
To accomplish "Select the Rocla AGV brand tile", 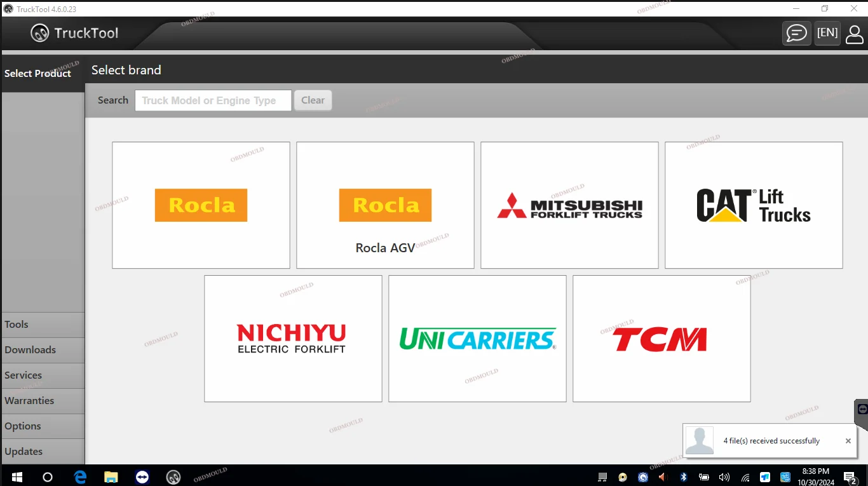I will pyautogui.click(x=385, y=205).
